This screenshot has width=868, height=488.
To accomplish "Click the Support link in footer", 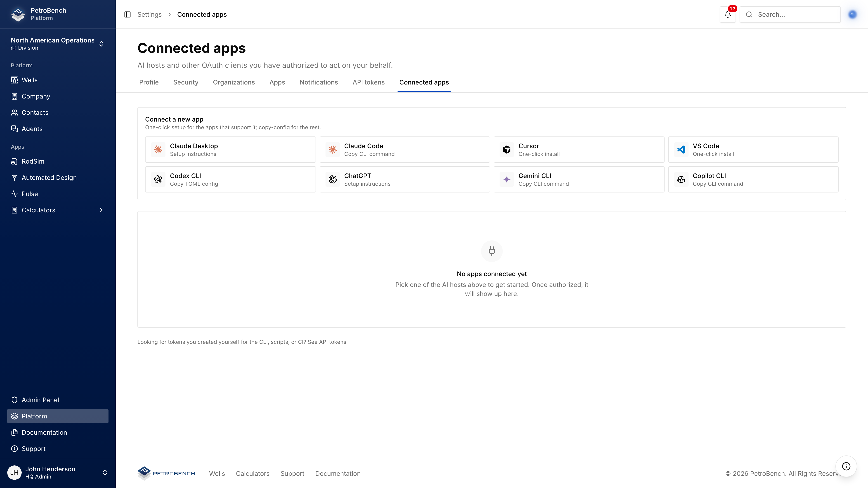I will point(292,474).
